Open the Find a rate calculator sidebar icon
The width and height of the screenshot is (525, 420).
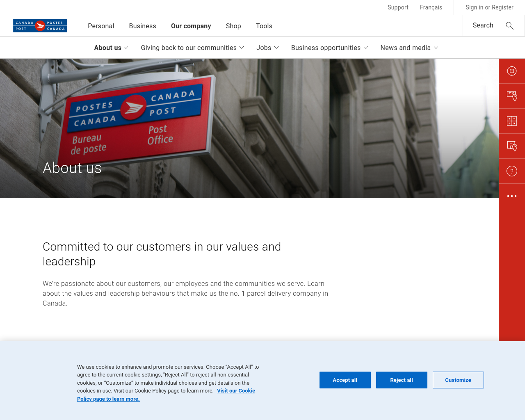512,121
